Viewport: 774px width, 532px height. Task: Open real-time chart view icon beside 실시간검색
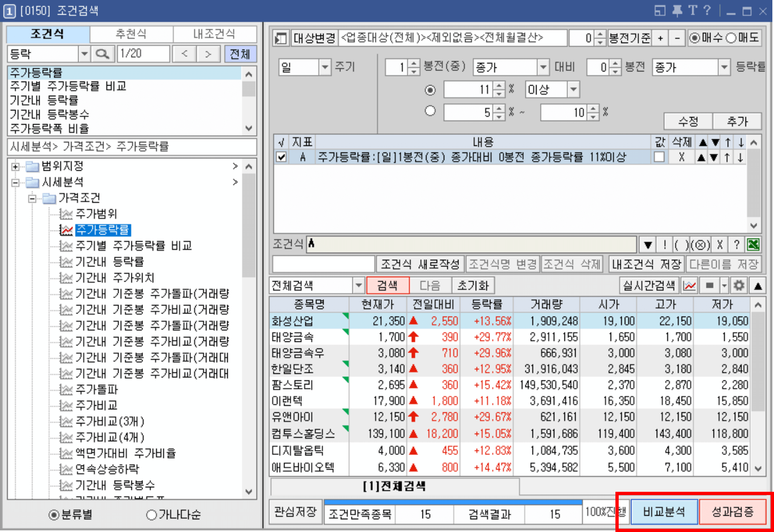pos(689,285)
